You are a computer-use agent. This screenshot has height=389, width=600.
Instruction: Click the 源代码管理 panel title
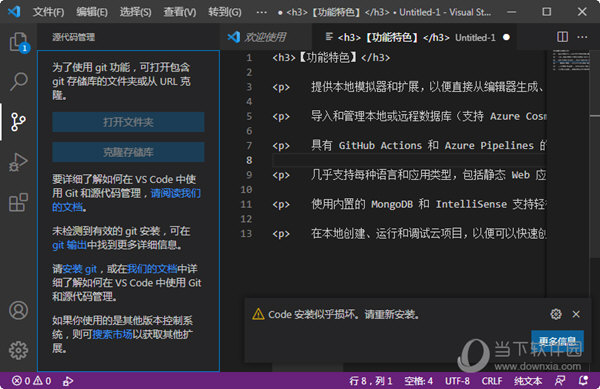pos(73,37)
